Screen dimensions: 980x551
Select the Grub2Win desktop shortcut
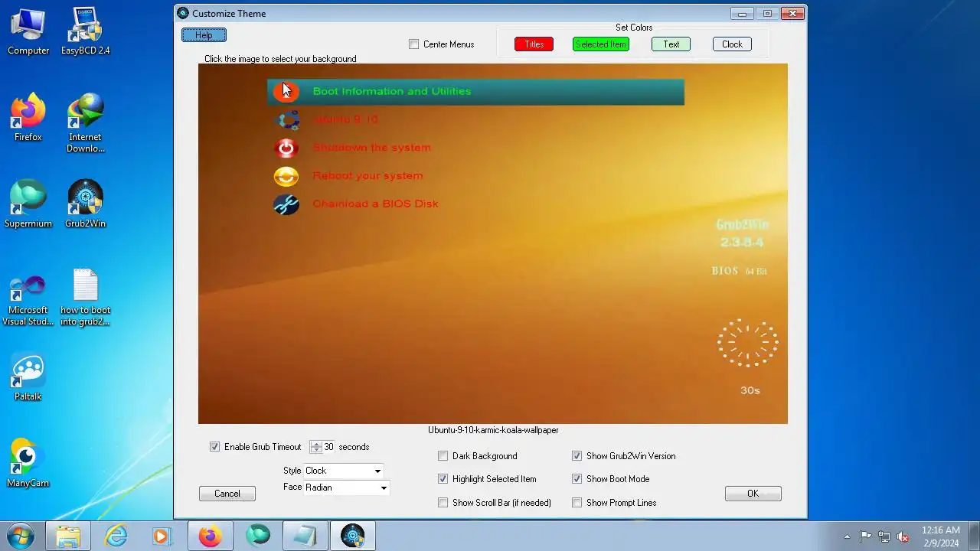point(86,204)
